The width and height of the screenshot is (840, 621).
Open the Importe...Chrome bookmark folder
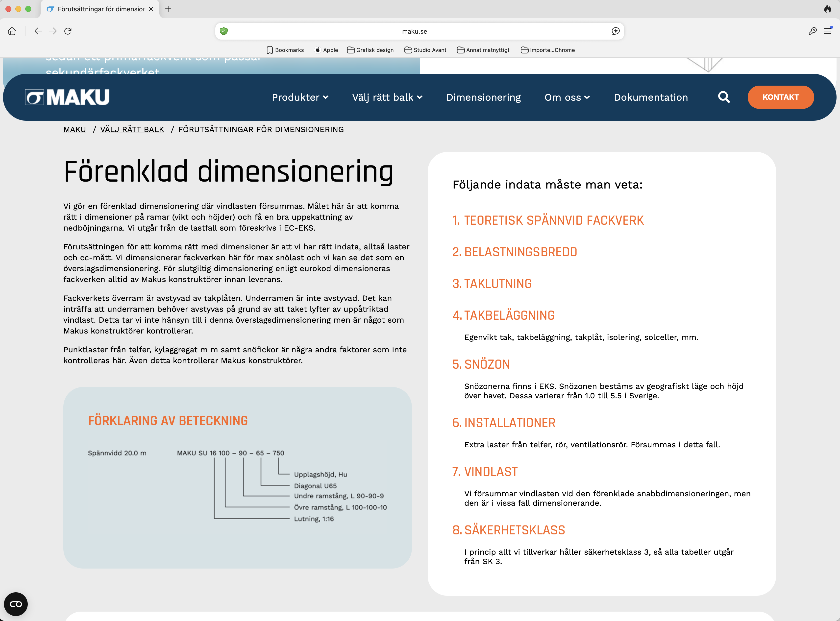click(548, 50)
